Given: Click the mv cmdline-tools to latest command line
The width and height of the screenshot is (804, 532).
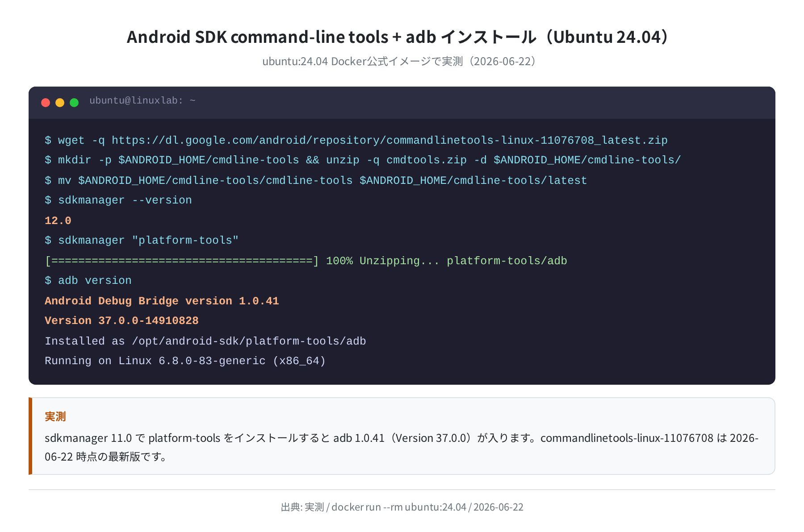Looking at the screenshot, I should [x=316, y=180].
